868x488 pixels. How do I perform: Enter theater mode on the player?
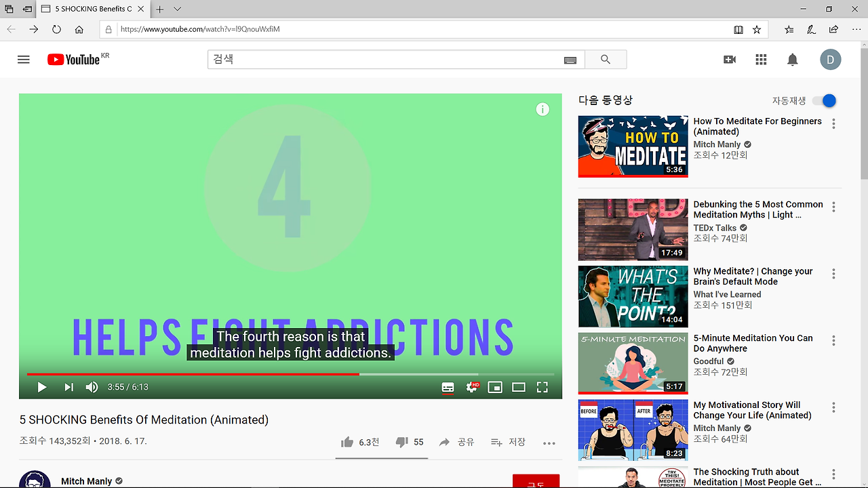pyautogui.click(x=518, y=387)
